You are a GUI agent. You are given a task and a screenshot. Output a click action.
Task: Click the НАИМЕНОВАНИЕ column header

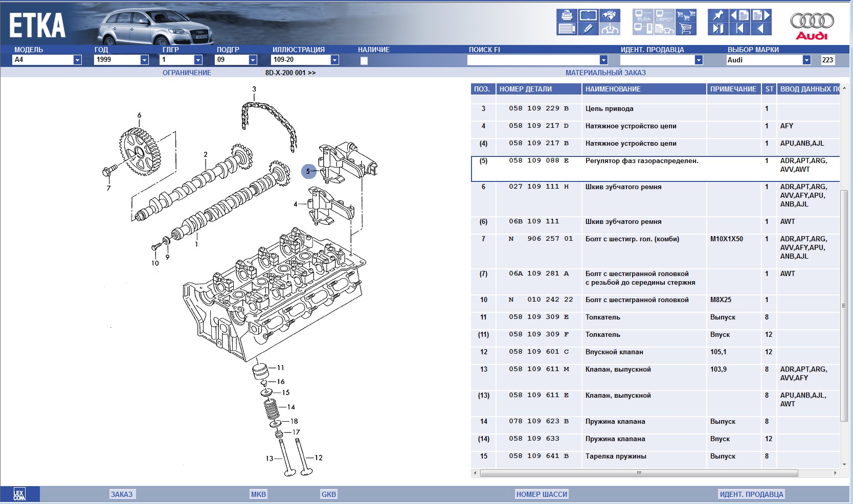click(x=644, y=89)
